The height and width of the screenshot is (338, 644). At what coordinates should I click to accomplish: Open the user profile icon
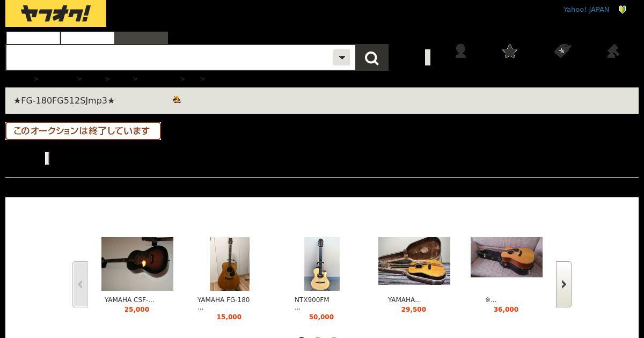tap(460, 51)
